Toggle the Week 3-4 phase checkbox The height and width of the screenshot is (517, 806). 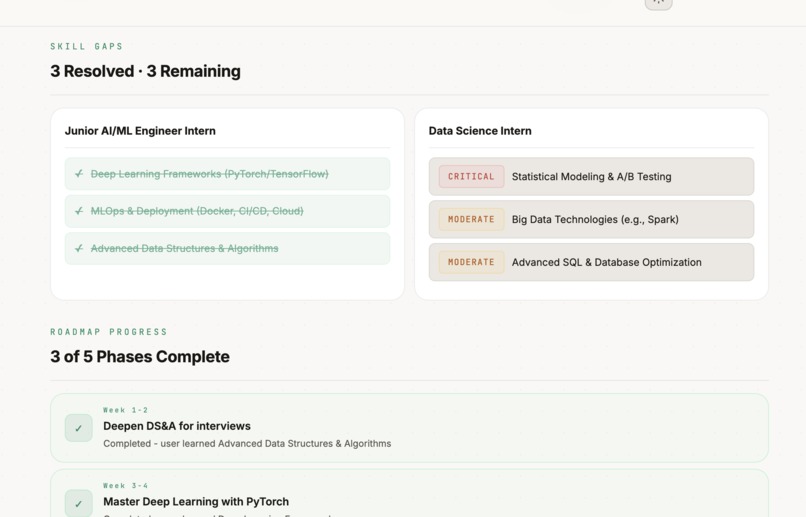click(x=79, y=503)
